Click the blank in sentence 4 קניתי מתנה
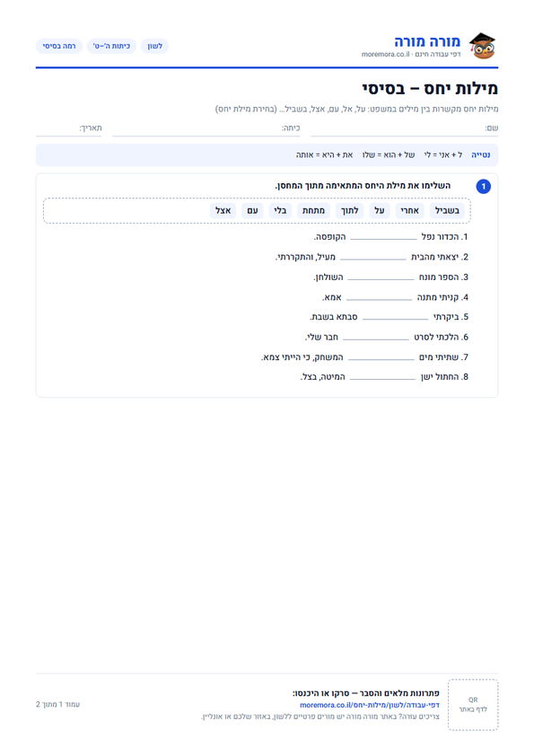 point(380,299)
